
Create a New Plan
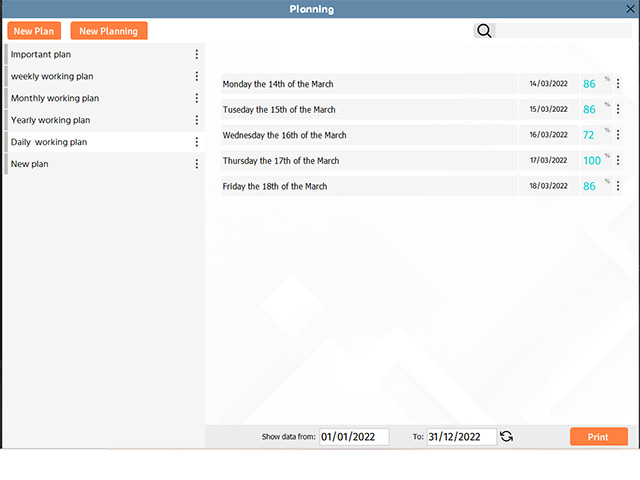point(34,31)
